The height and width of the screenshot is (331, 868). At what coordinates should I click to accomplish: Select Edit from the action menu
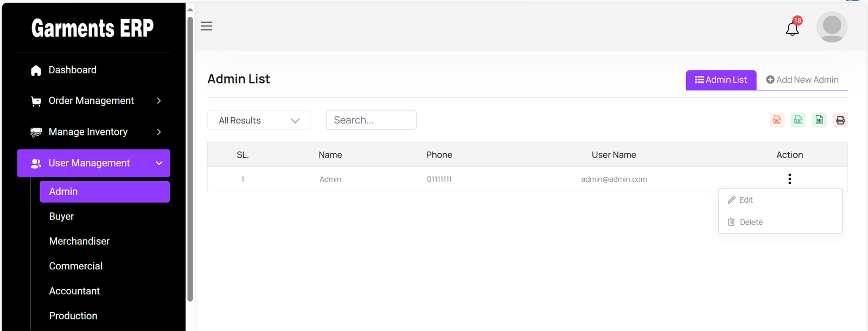[745, 200]
